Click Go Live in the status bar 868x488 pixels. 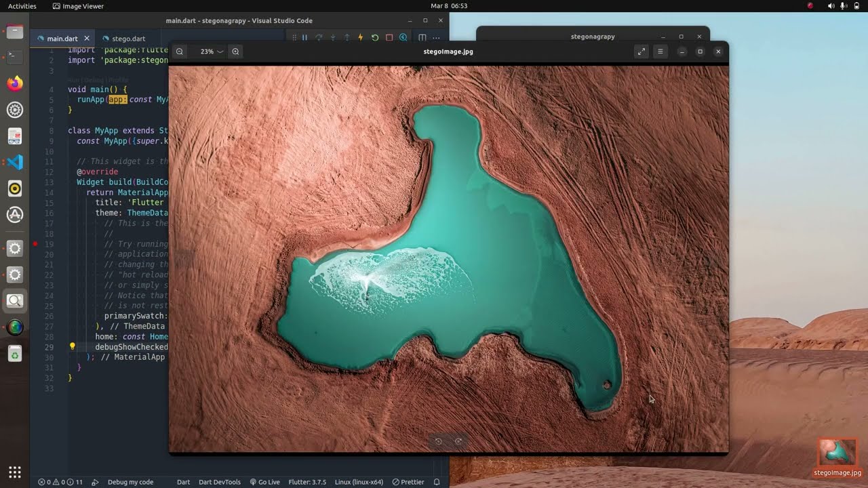[x=265, y=482]
